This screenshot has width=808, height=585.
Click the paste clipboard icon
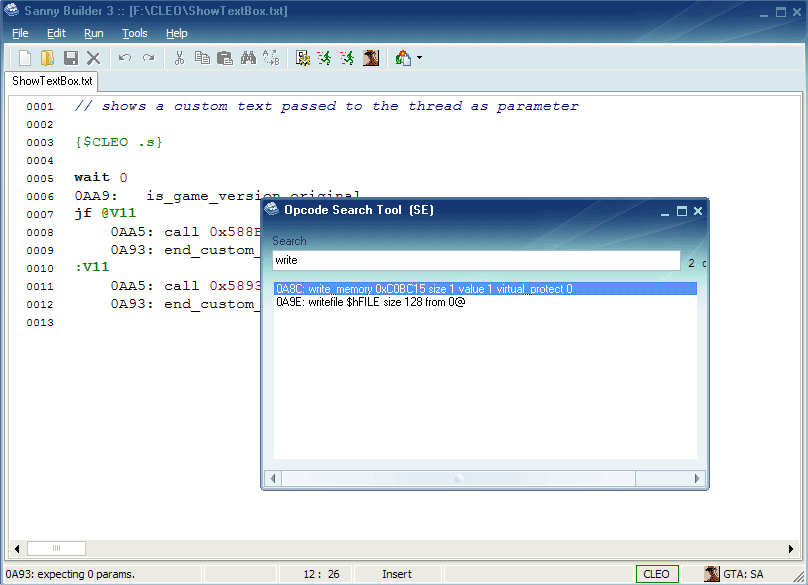pyautogui.click(x=225, y=59)
